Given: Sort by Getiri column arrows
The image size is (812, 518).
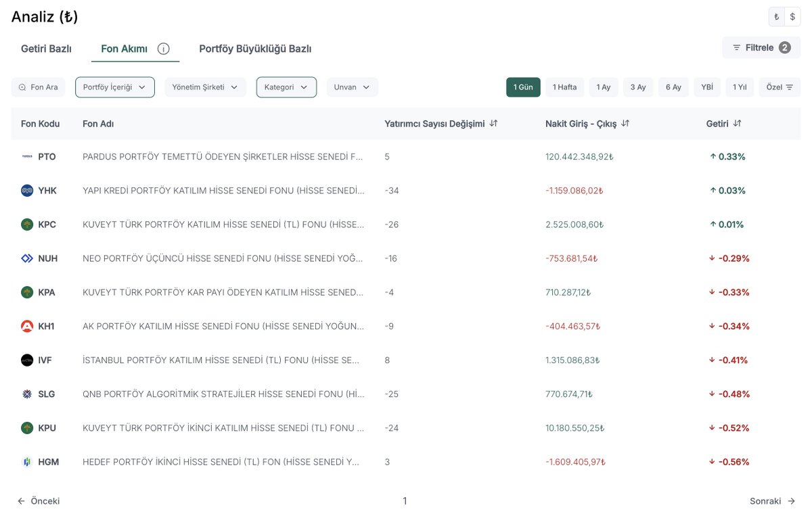Looking at the screenshot, I should tap(738, 124).
